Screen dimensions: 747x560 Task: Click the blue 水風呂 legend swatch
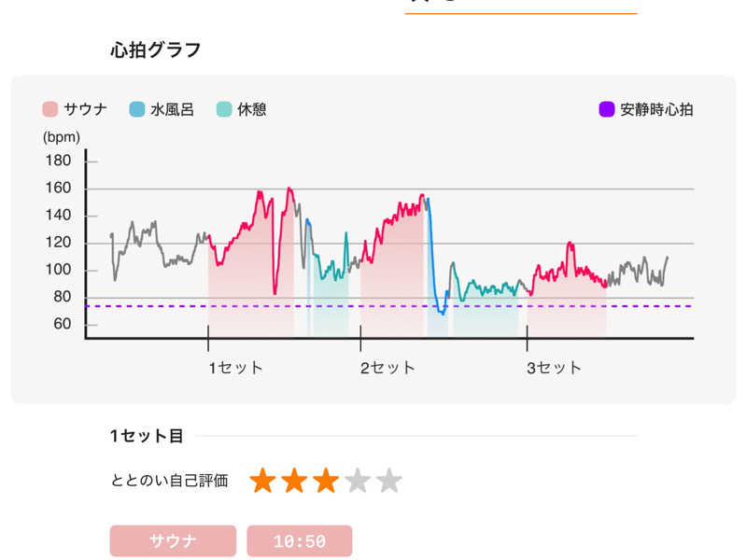(x=137, y=109)
